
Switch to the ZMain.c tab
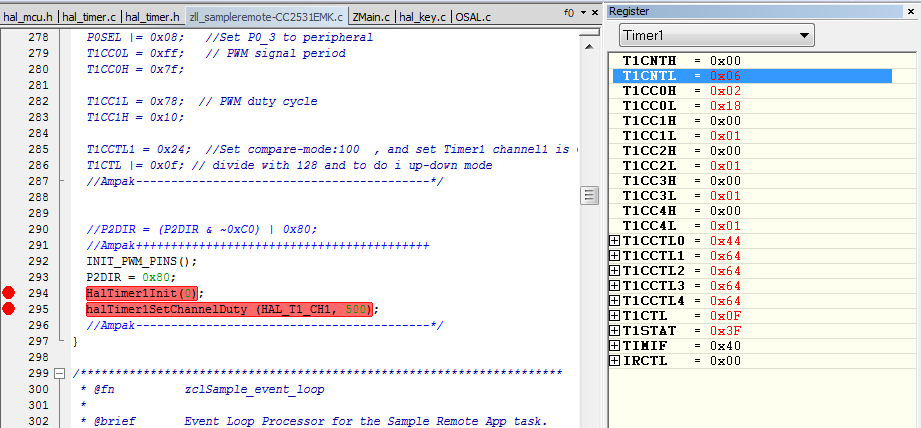click(371, 17)
